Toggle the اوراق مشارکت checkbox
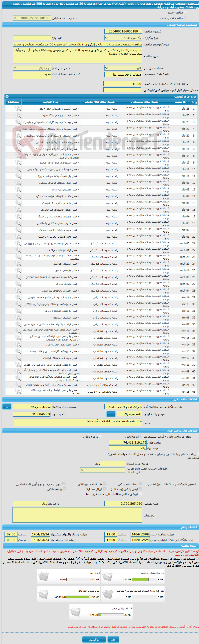 (x=104, y=489)
